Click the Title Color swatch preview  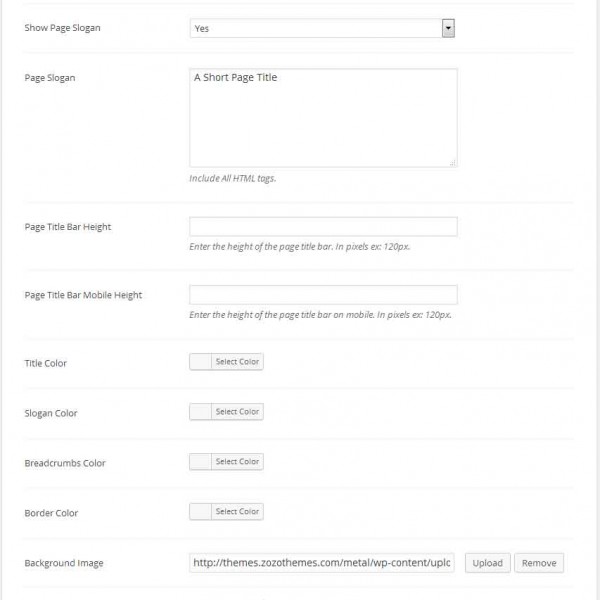click(200, 362)
